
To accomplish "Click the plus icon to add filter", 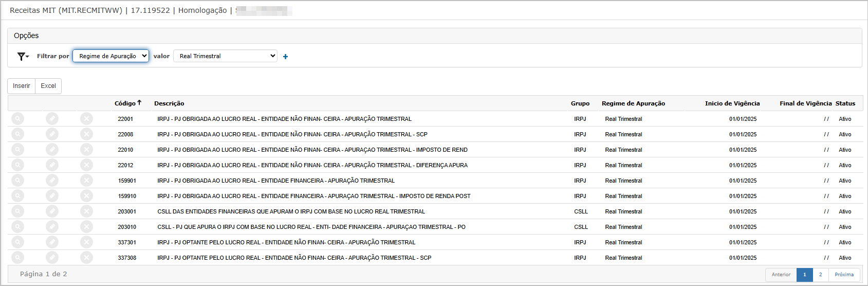I will click(x=285, y=57).
